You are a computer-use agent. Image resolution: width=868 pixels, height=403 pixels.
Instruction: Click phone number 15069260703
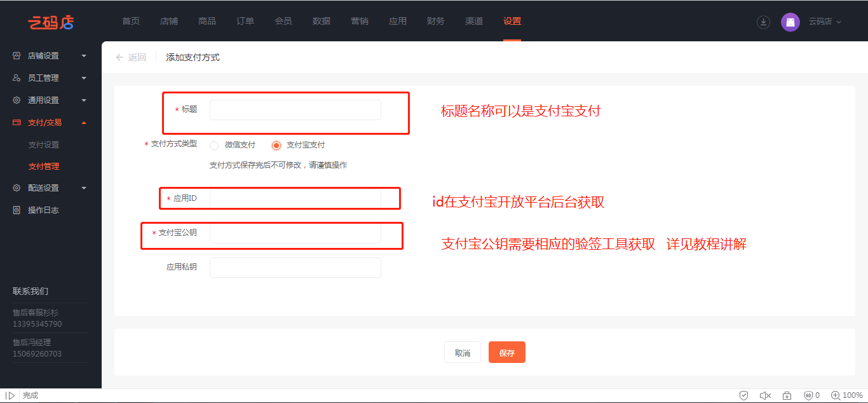click(x=37, y=354)
